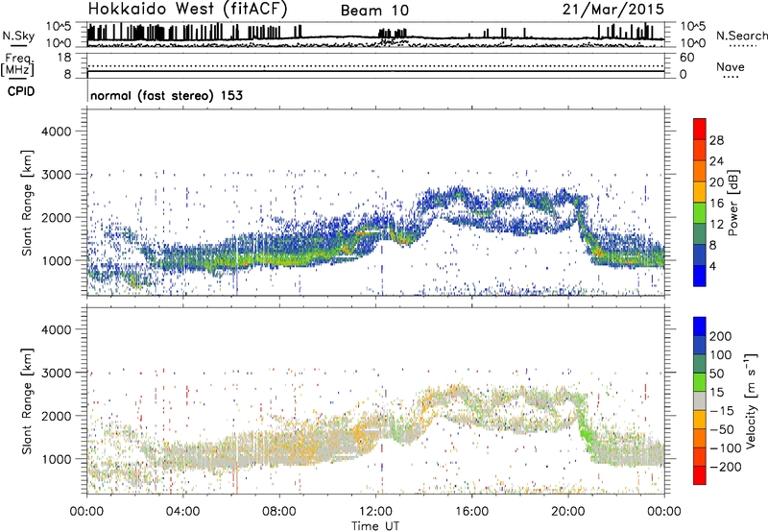Image resolution: width=768 pixels, height=532 pixels.
Task: Click the 'N.Search' legend label
Action: click(741, 36)
